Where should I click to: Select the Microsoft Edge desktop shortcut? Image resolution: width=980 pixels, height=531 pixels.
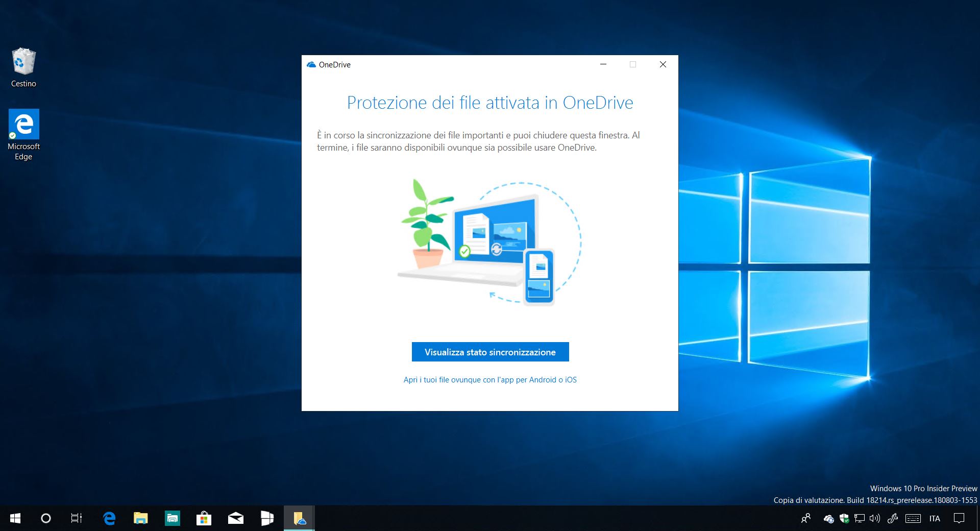tap(23, 135)
